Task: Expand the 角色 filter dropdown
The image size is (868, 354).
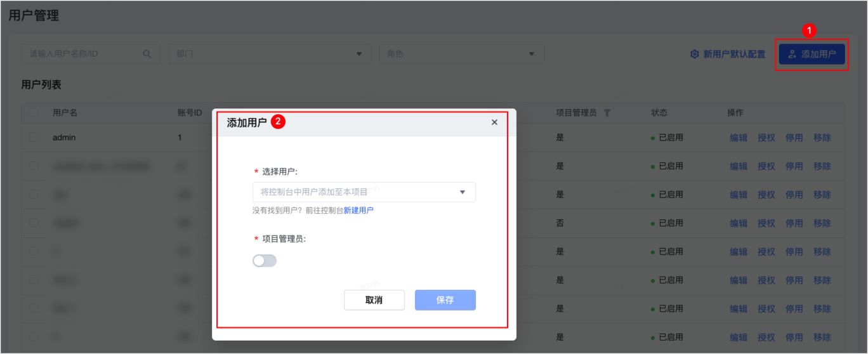Action: (x=461, y=54)
